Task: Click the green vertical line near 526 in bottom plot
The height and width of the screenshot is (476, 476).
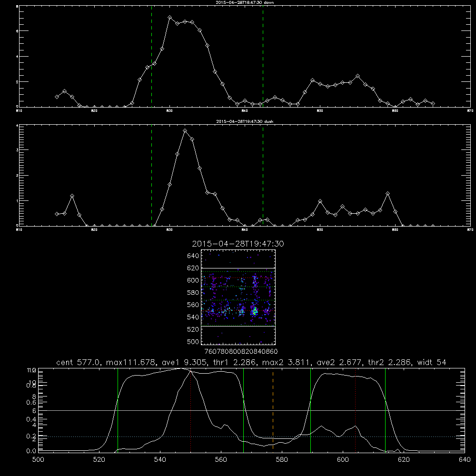Action: tap(118, 410)
